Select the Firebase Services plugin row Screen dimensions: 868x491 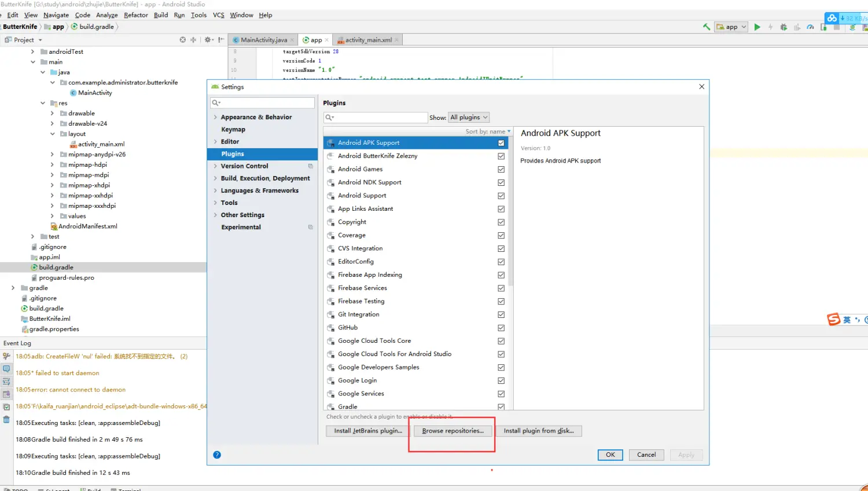coord(415,288)
